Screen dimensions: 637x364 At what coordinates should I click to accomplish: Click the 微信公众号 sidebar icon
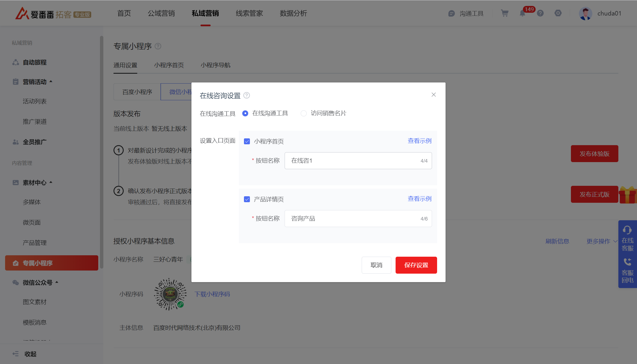16,282
